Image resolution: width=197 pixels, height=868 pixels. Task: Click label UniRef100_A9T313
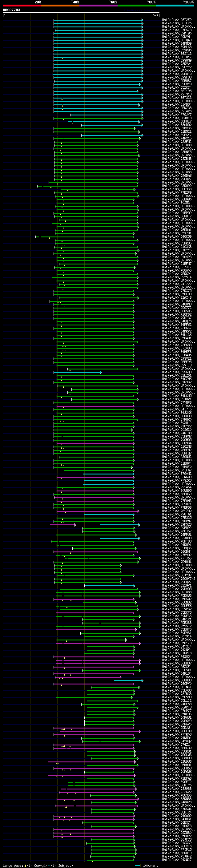tap(177, 94)
